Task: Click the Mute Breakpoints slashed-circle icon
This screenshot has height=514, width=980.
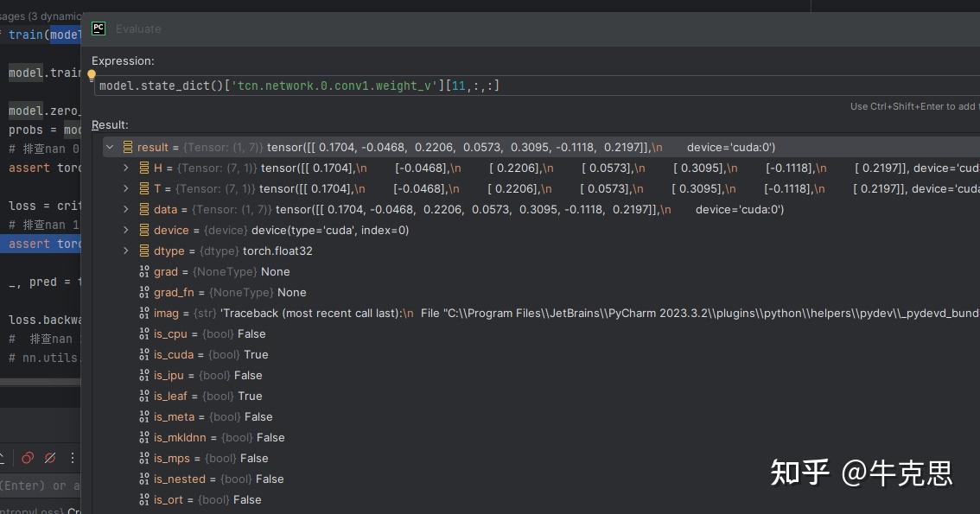Action: pyautogui.click(x=50, y=458)
